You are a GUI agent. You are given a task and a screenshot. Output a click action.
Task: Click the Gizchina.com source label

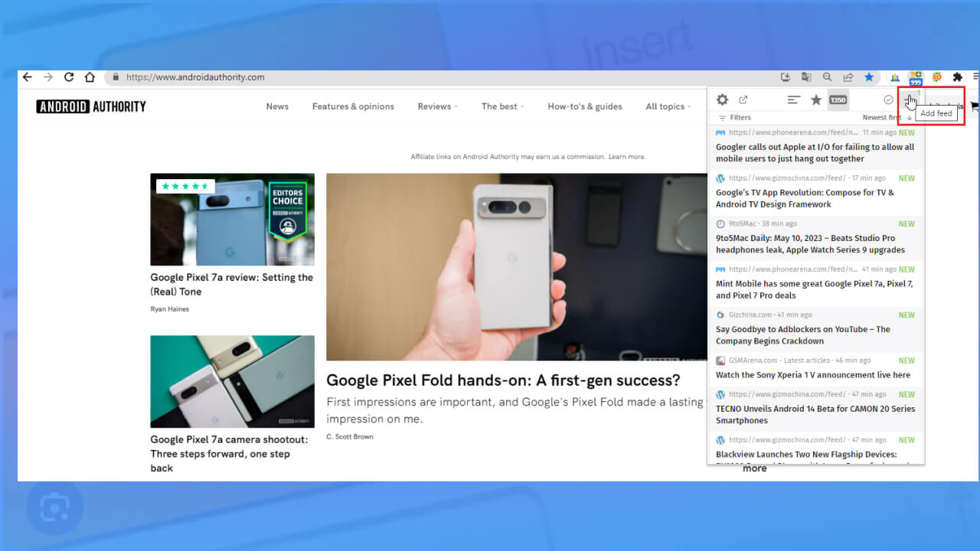click(750, 315)
